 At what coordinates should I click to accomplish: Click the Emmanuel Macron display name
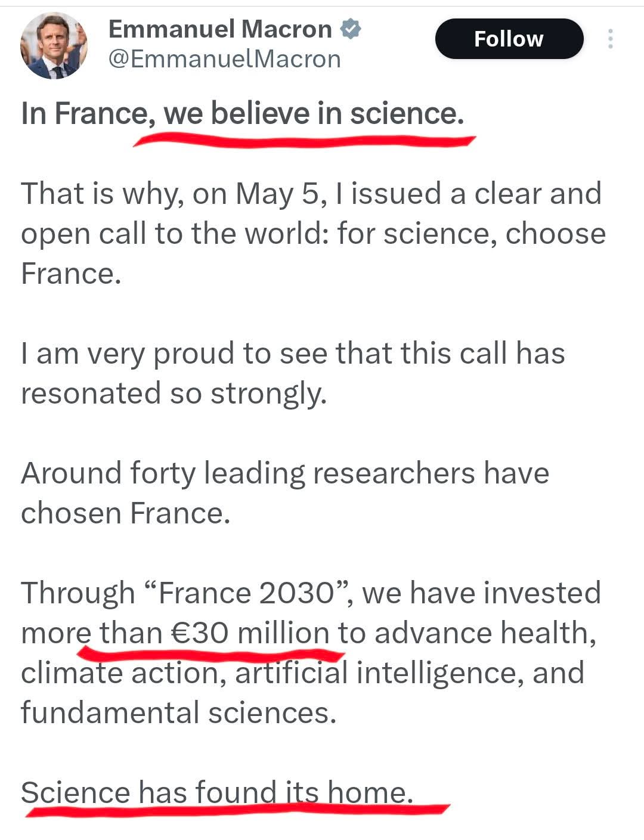(x=220, y=29)
